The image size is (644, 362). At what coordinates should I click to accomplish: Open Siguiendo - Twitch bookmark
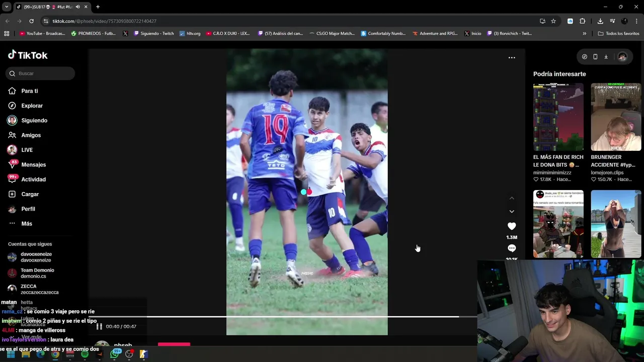(153, 34)
